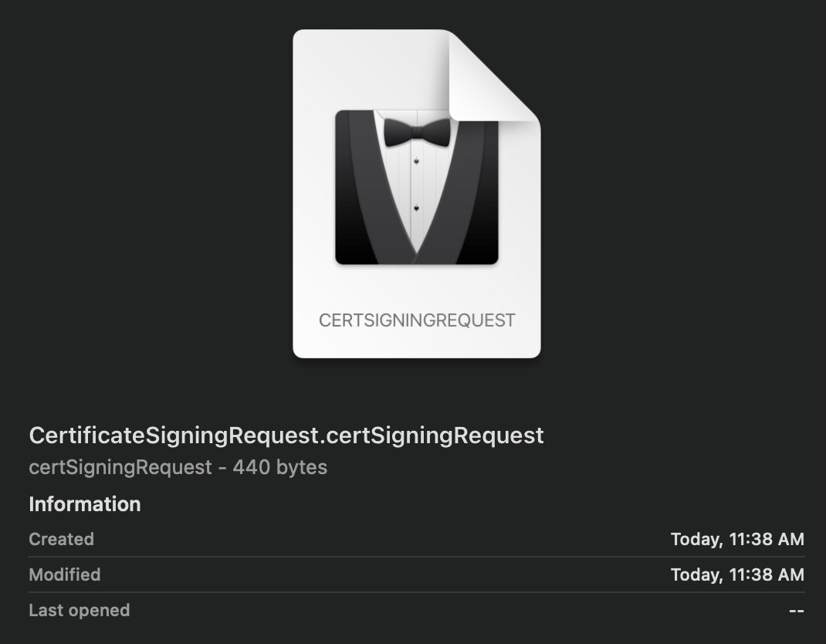Select the CertificateSigningRequest.certSigningRequest filename
The image size is (826, 644).
coord(286,436)
